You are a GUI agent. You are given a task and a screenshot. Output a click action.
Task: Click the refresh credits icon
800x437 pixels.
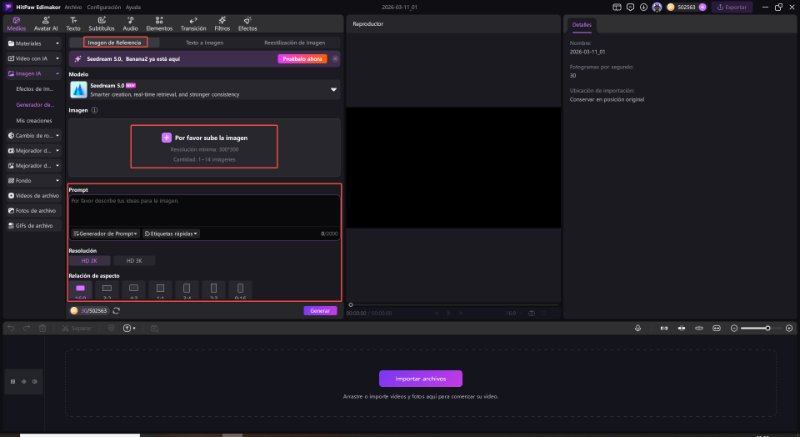point(116,311)
